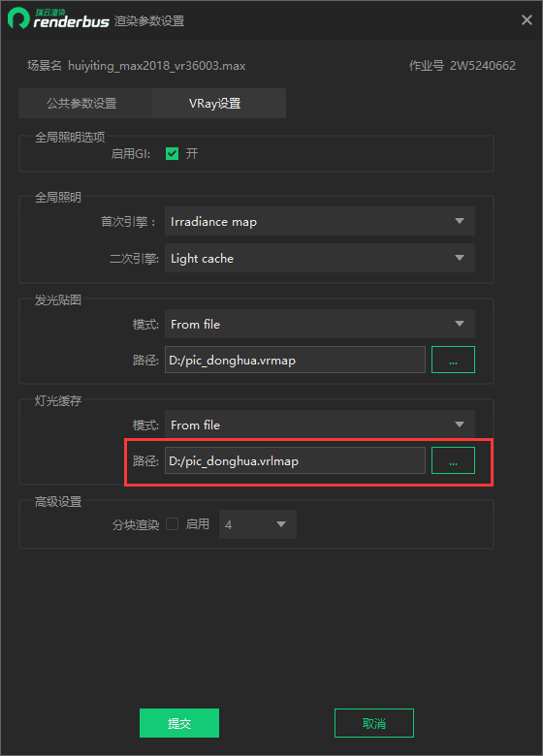Click the scene name huiyiting_max2018_vr36003.max
Screen dimensions: 543x756
[x=157, y=66]
